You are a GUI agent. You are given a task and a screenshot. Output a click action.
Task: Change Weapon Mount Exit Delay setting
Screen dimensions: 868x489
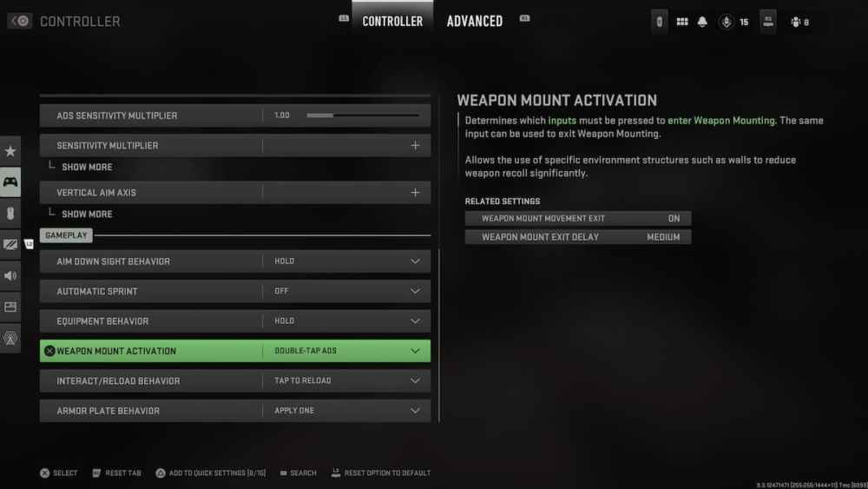click(x=578, y=237)
